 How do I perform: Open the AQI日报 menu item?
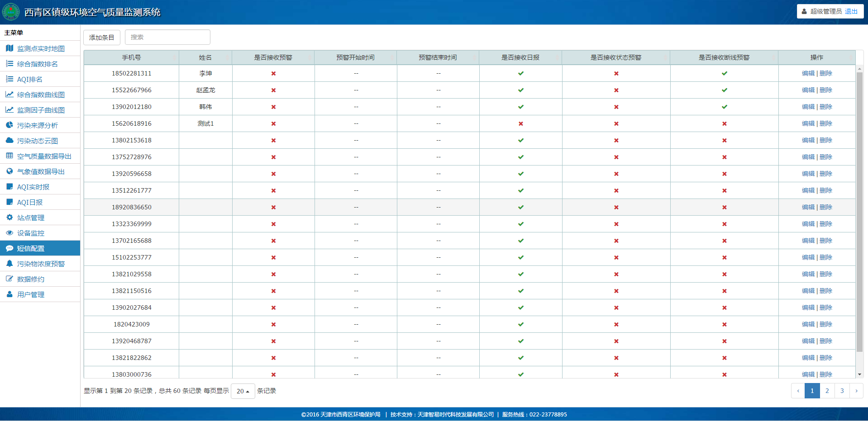(x=30, y=202)
